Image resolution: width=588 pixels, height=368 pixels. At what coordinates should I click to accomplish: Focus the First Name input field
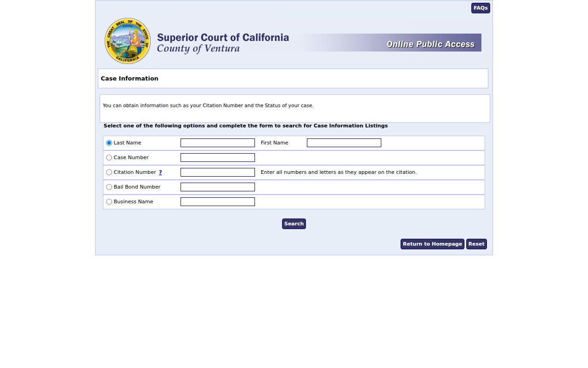click(344, 143)
